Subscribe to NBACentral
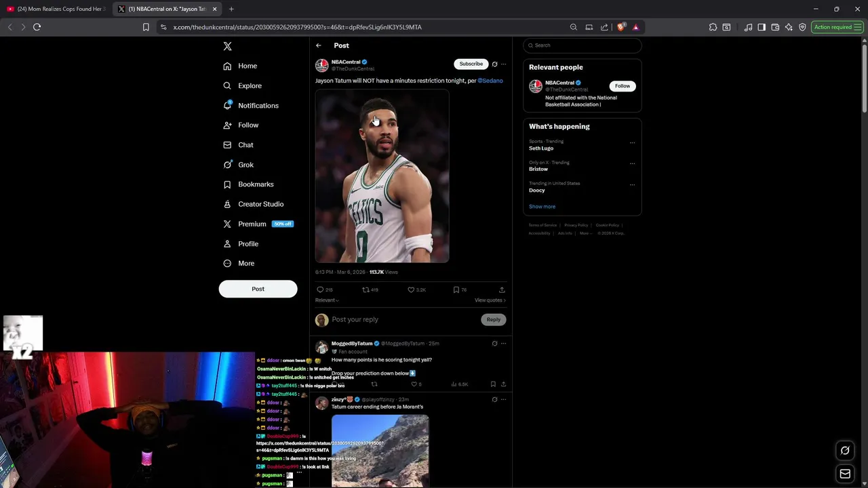The height and width of the screenshot is (488, 868). [x=471, y=64]
